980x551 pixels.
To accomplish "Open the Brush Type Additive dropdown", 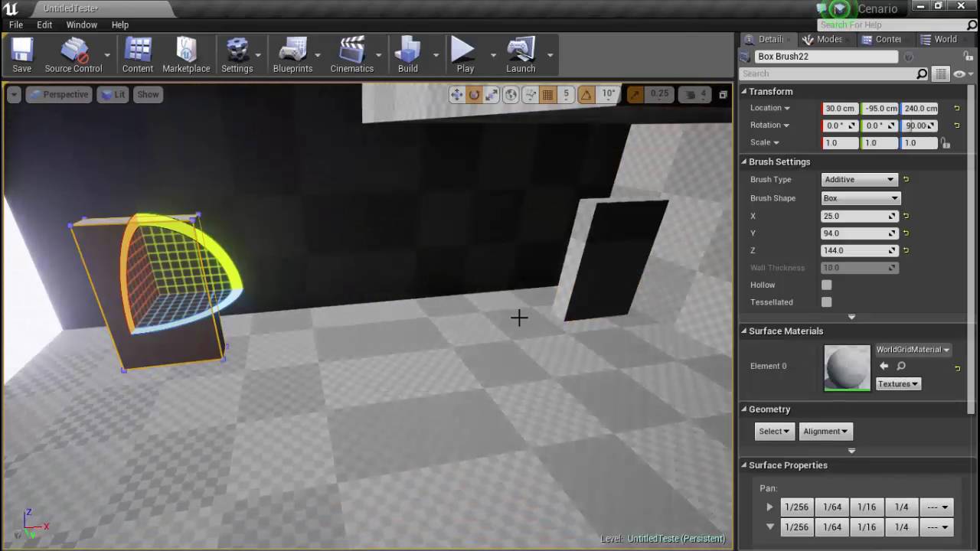I will coord(859,179).
